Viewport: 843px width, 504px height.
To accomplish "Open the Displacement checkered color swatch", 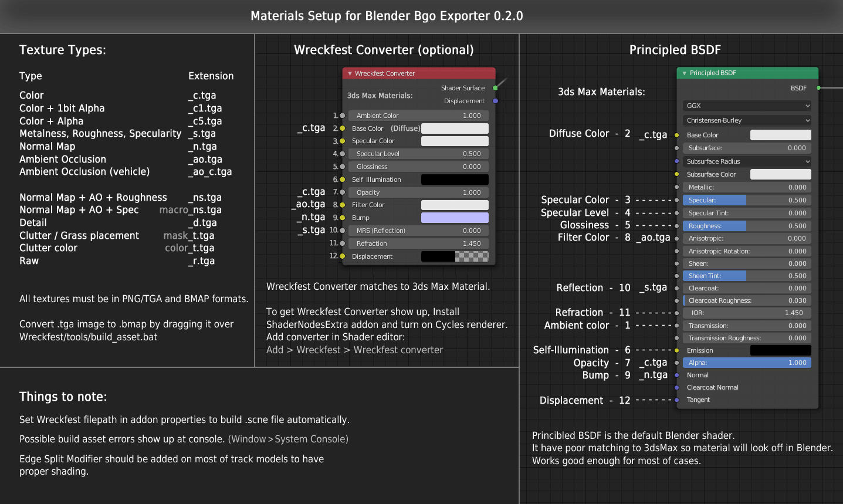I will [x=455, y=256].
